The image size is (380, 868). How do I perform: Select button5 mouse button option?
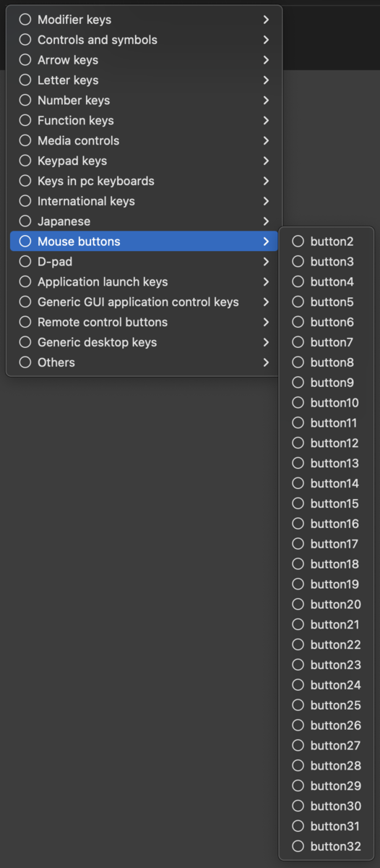click(x=327, y=302)
